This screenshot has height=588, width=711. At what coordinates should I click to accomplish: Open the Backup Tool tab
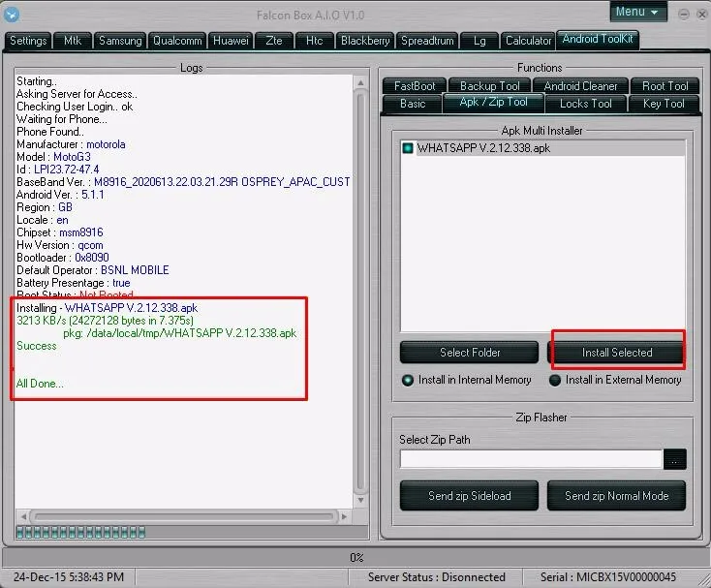tap(490, 86)
